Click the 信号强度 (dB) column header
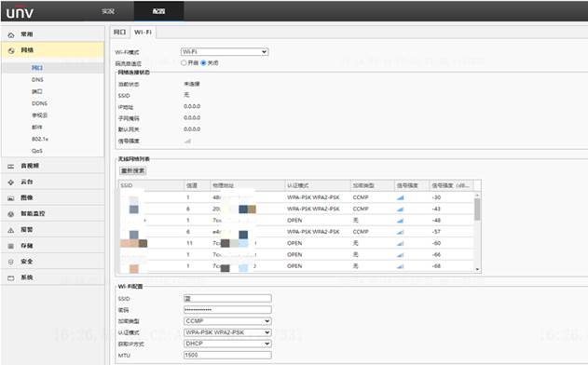This screenshot has height=365, width=588. pos(452,185)
